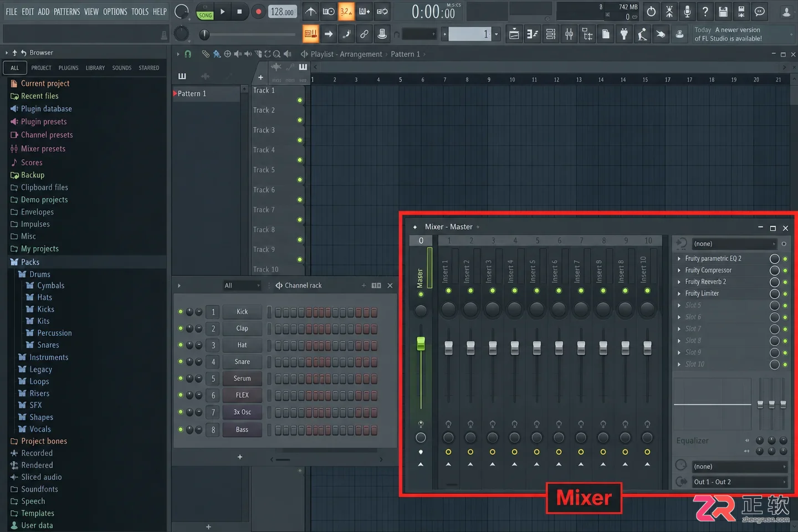
Task: Click the FLEX channel button
Action: 242,396
